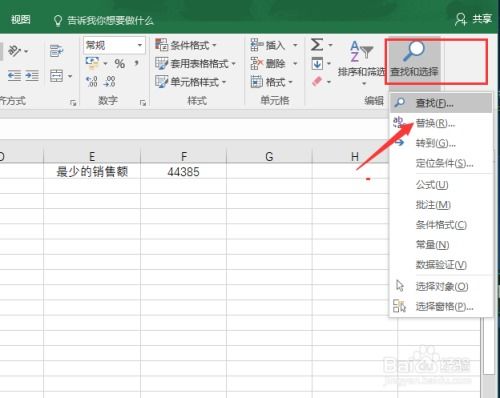Open the alignment group dialog launcher
The image size is (500, 398).
point(73,103)
